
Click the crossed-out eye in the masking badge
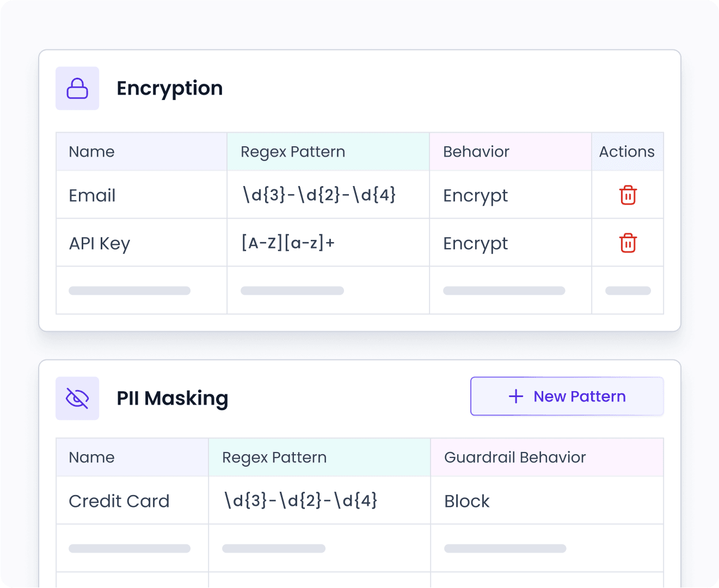pyautogui.click(x=77, y=398)
